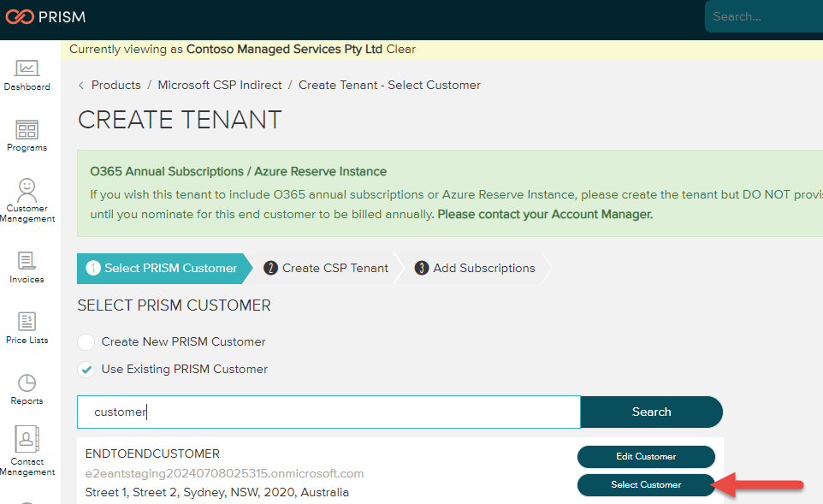Click the Reports sidebar label

click(27, 401)
